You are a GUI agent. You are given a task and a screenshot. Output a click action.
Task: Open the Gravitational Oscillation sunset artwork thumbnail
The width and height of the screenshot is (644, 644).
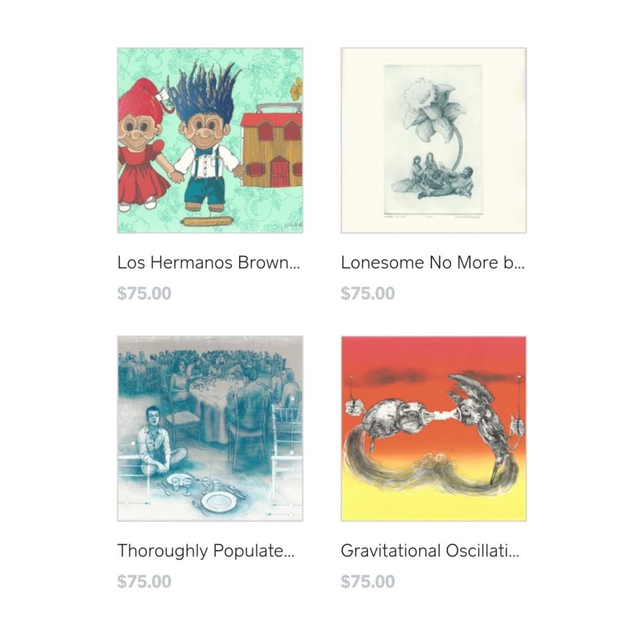pos(433,428)
